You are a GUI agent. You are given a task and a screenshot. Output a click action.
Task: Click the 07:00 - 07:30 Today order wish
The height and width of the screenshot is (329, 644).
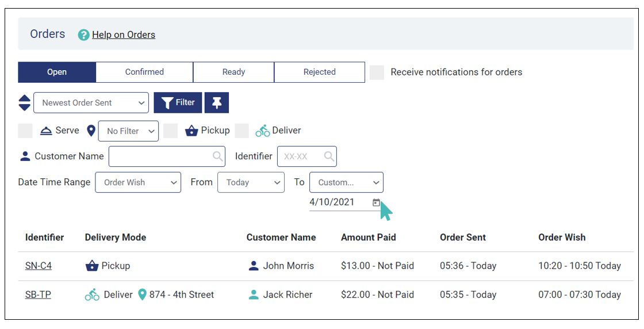point(580,295)
